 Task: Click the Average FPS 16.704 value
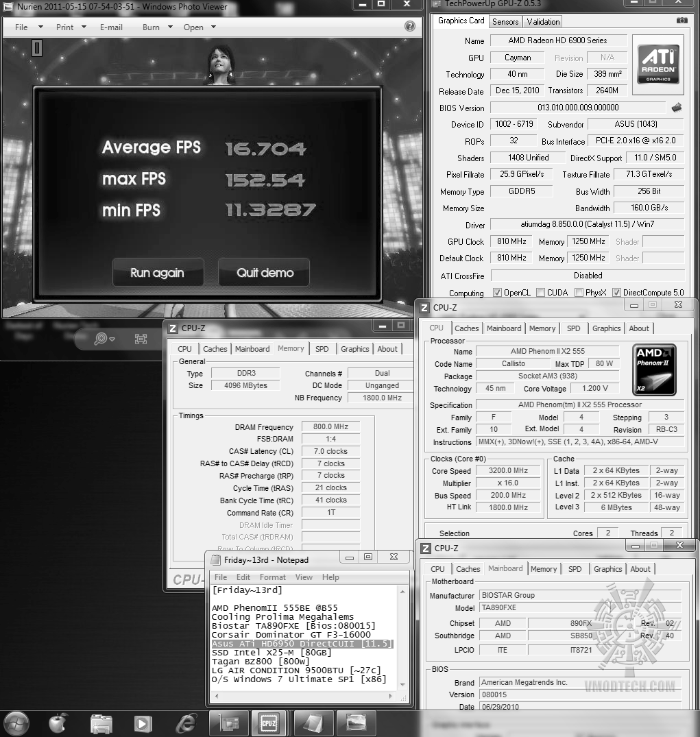point(265,149)
